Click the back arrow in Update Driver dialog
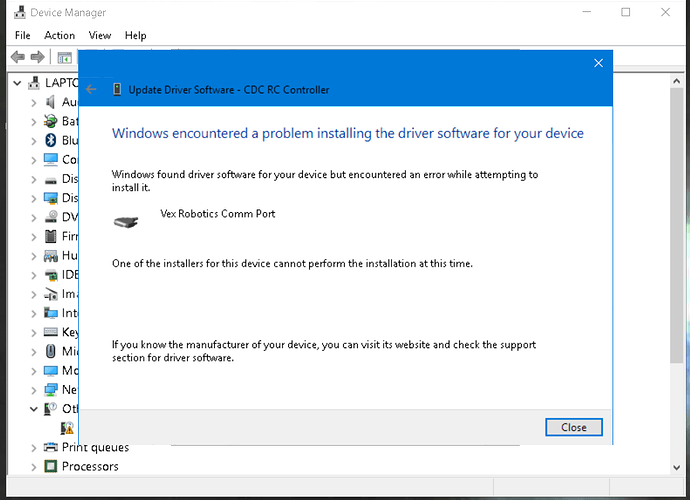 coord(91,89)
